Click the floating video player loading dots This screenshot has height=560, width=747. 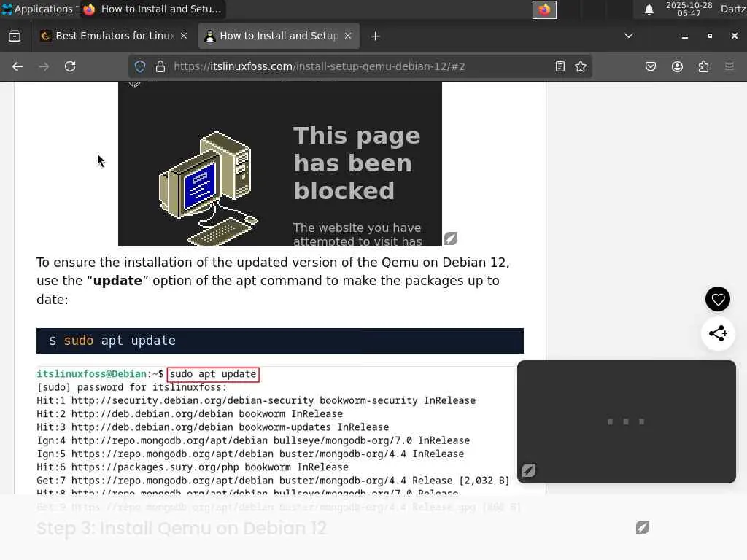626,421
